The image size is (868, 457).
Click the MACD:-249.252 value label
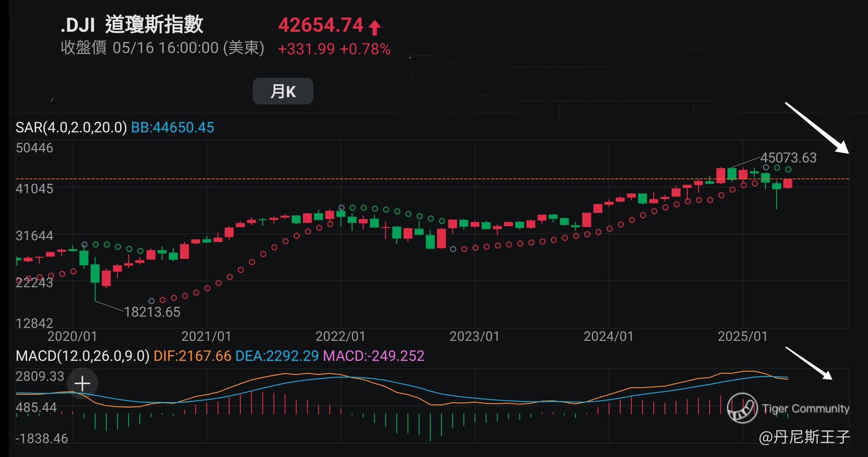tap(373, 356)
